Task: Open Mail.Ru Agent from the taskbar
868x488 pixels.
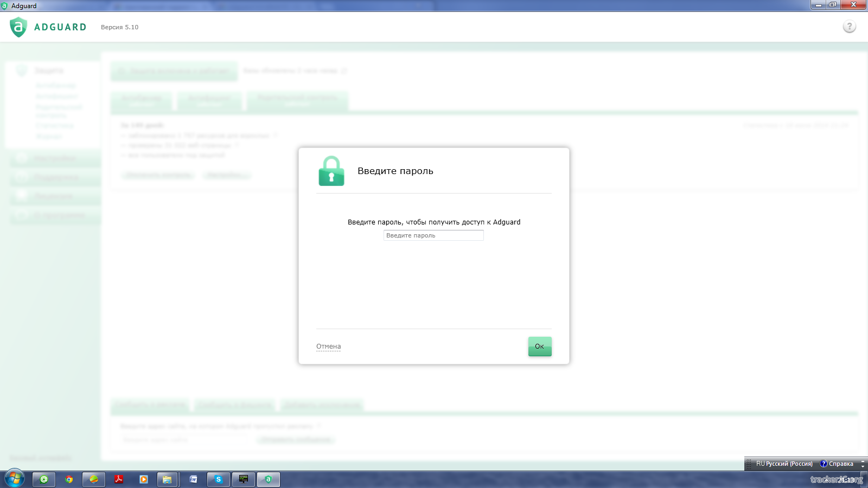Action: [x=44, y=479]
